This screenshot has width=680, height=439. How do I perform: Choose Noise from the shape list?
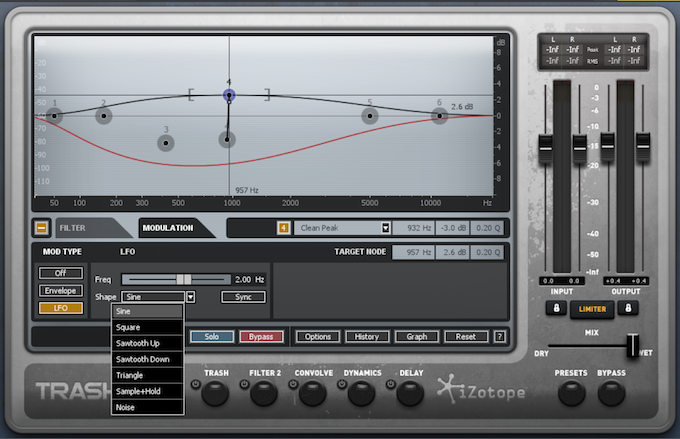click(x=147, y=407)
